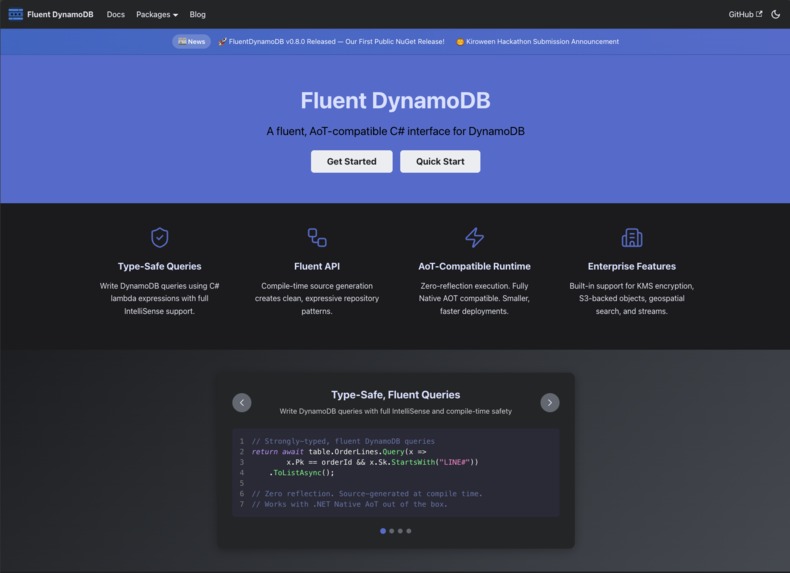Click the code line with table.OrderLines.Query
Screen dimensions: 790x573
(339, 452)
